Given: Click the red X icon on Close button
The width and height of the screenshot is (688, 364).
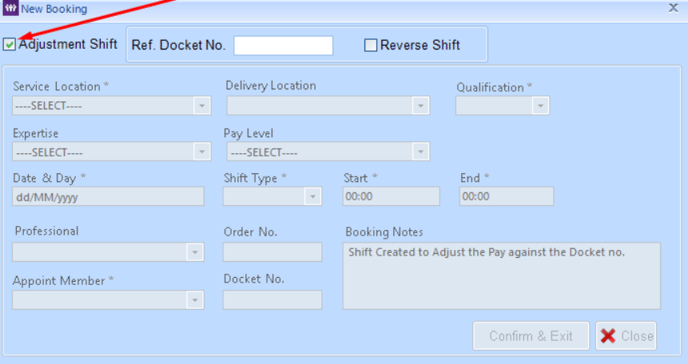Looking at the screenshot, I should tap(608, 336).
